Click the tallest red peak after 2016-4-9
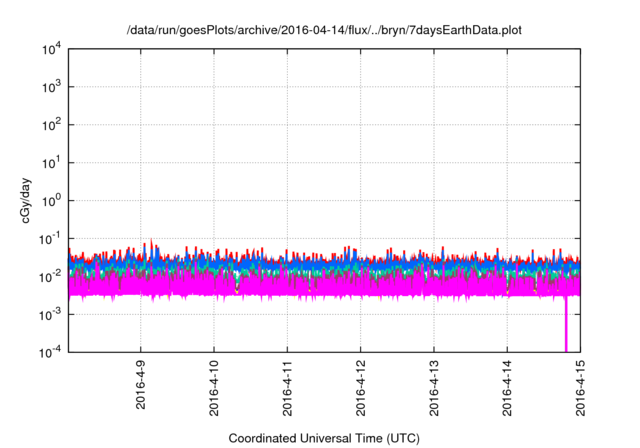Image resolution: width=640 pixels, height=448 pixels. coord(151,245)
